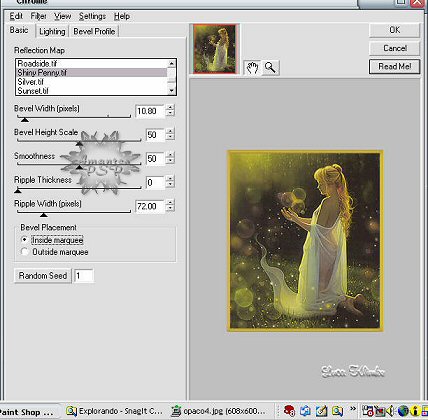Click reflection map list up arrow
Viewport: 428px width, 420px height.
172,63
